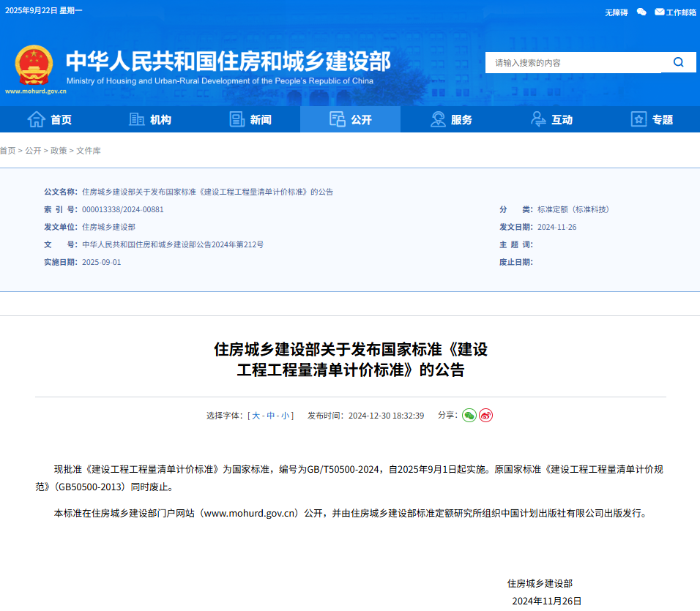Share the article via the WeChat icon
Screen dimensions: 700x611
[468, 415]
